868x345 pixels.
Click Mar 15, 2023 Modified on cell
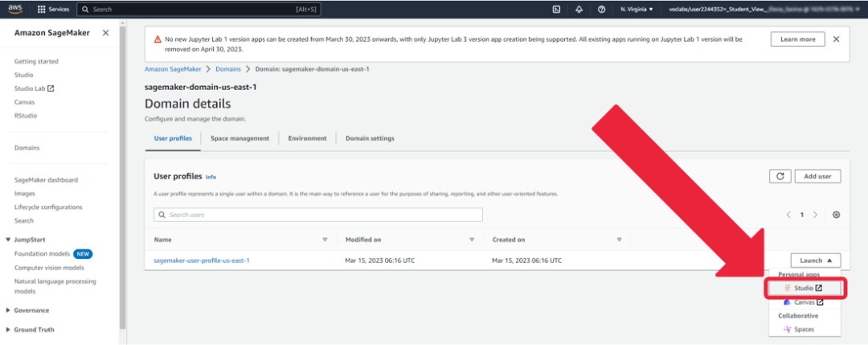click(378, 261)
